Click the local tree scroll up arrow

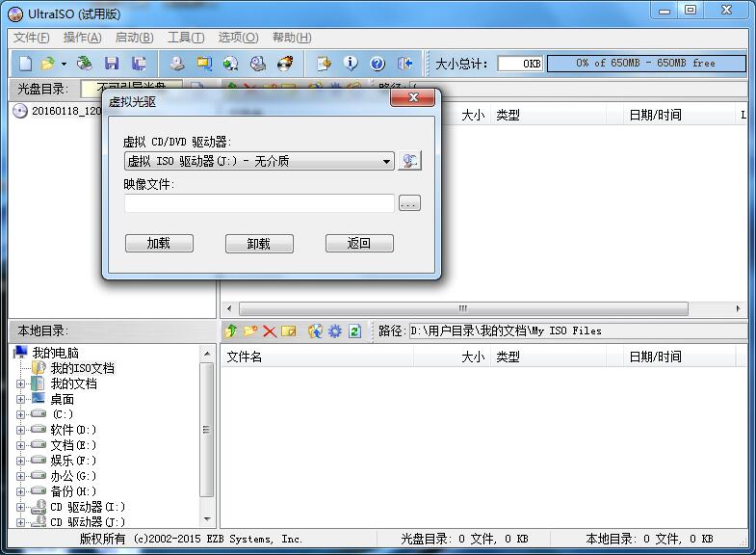point(207,354)
